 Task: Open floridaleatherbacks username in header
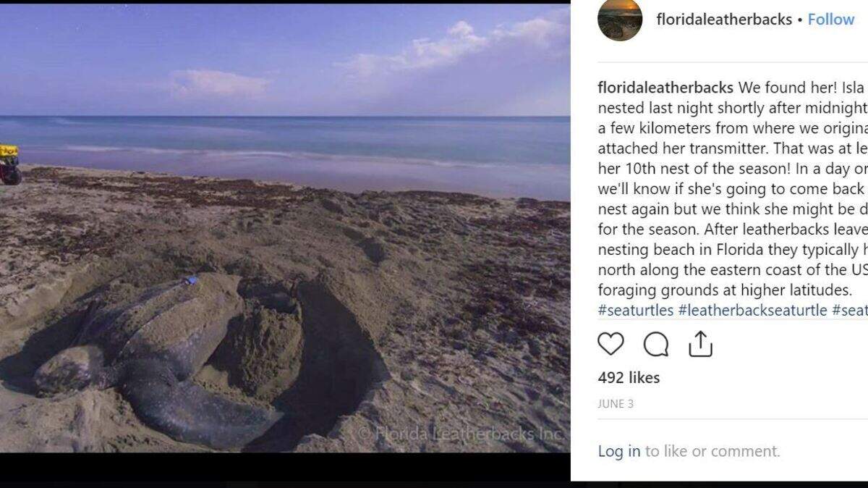724,20
